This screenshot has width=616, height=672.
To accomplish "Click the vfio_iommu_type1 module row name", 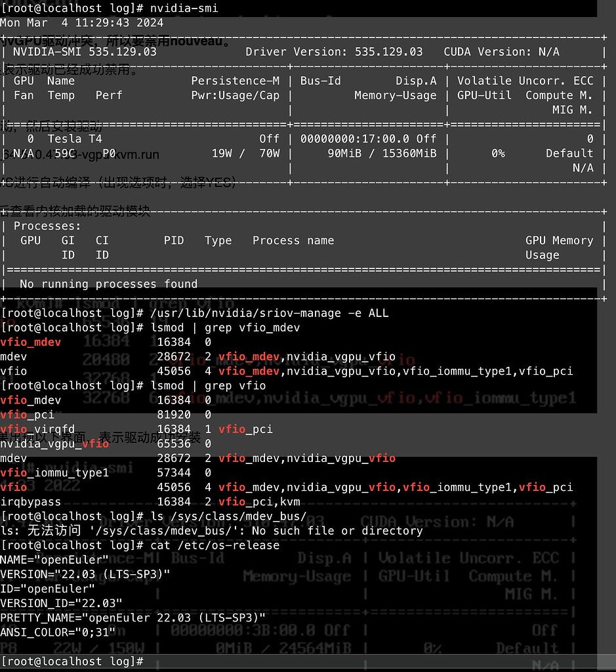I will [x=54, y=472].
